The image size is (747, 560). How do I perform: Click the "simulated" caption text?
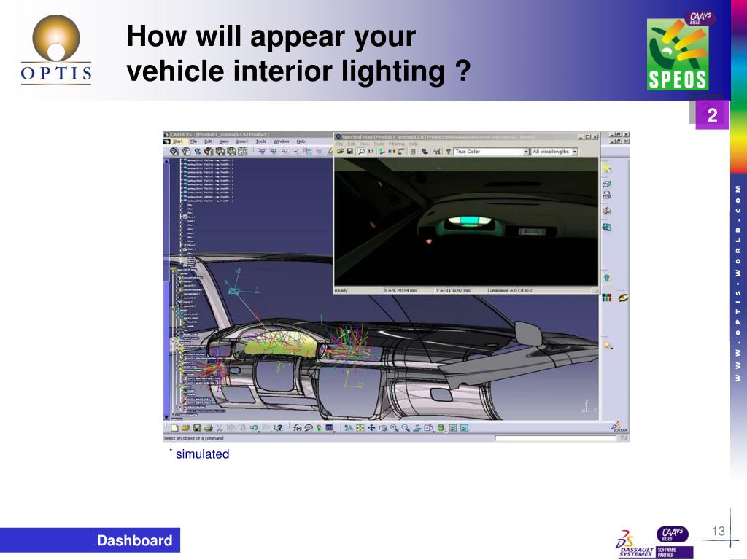point(203,454)
